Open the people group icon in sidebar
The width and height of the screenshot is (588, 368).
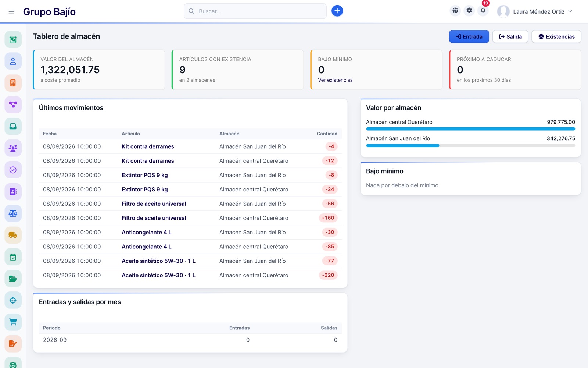(13, 148)
